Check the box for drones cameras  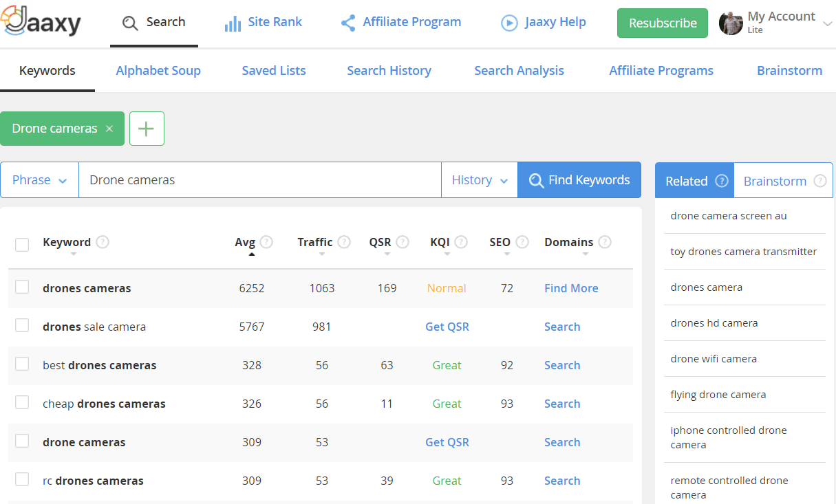(22, 287)
